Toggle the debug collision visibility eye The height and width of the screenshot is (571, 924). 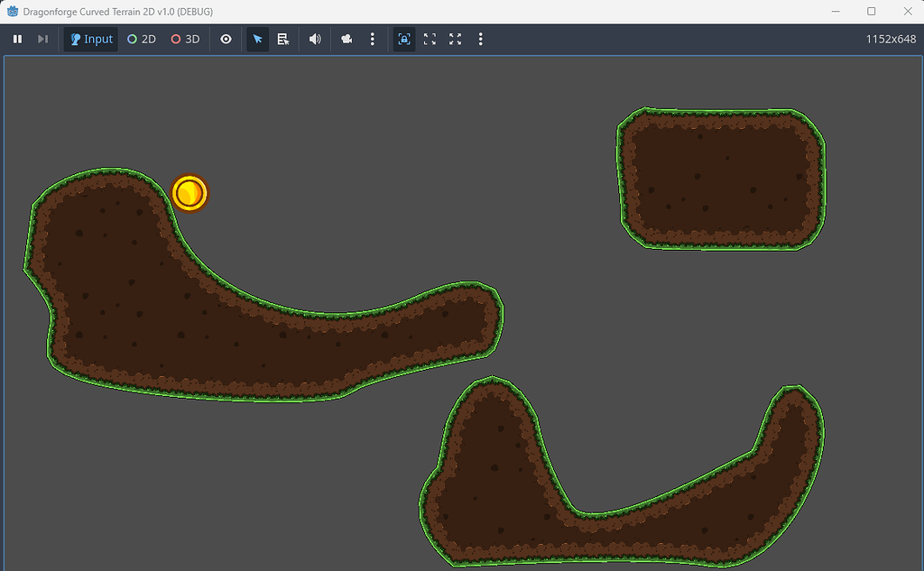pos(226,39)
